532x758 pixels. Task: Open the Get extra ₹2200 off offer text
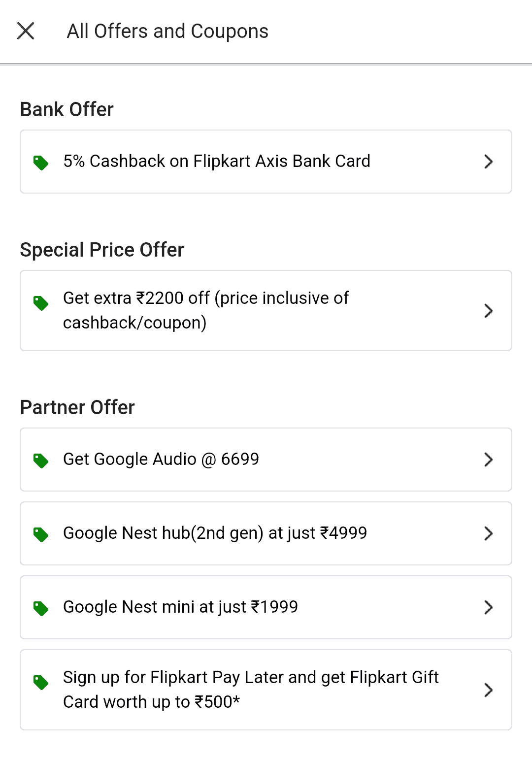coord(206,310)
